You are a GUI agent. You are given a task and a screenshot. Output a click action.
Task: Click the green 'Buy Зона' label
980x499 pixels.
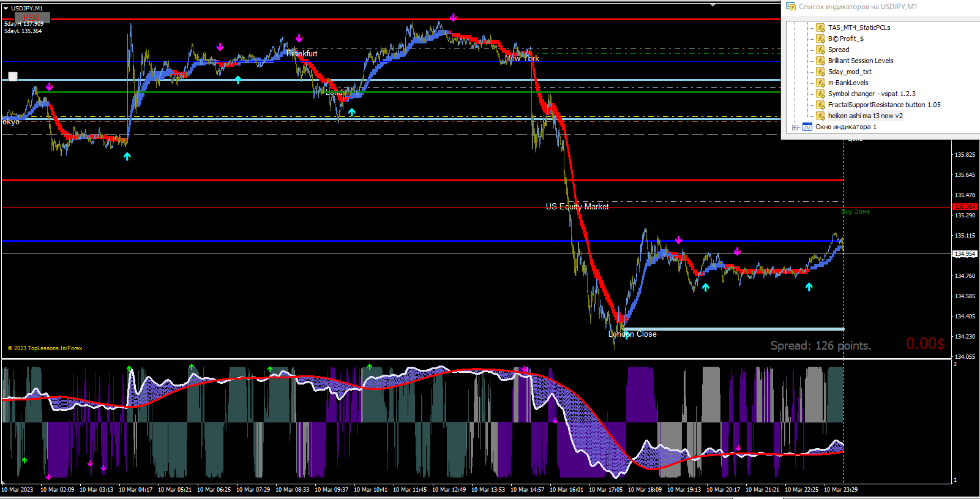[x=855, y=212]
